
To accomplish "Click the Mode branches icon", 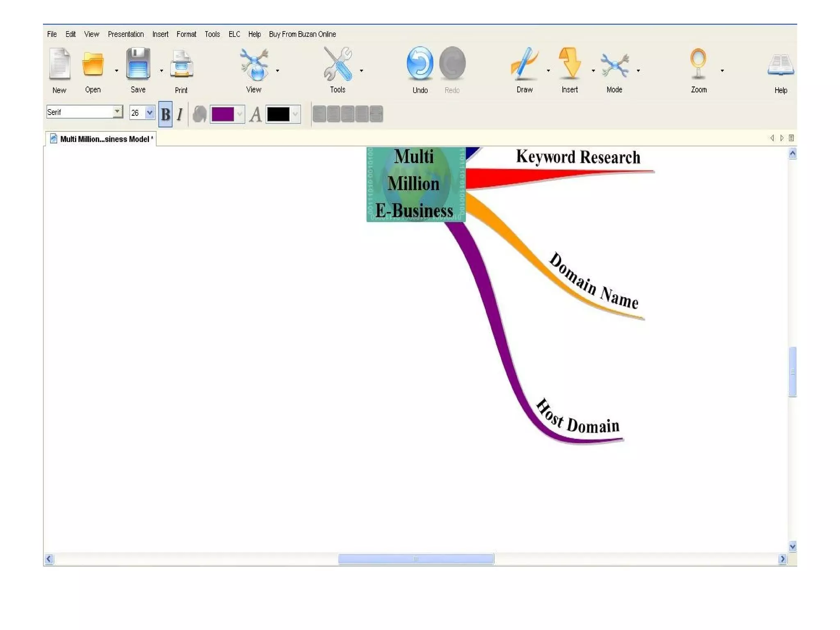I will point(614,65).
